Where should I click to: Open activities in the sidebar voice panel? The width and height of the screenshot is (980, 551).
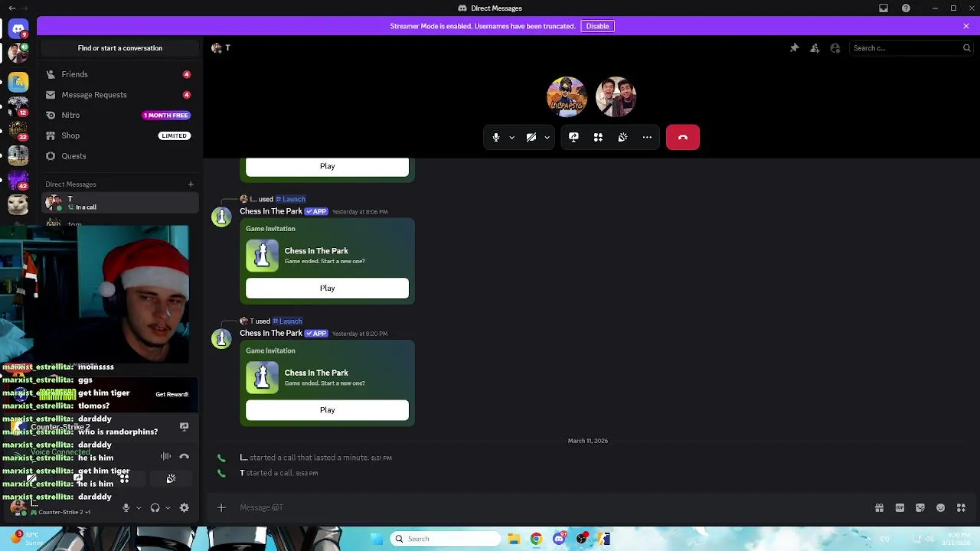tap(124, 479)
